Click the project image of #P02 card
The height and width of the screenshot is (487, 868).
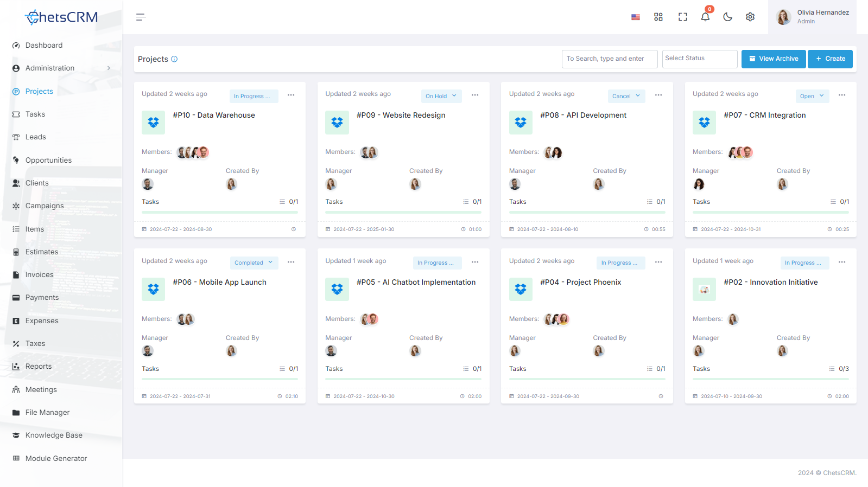(x=704, y=290)
